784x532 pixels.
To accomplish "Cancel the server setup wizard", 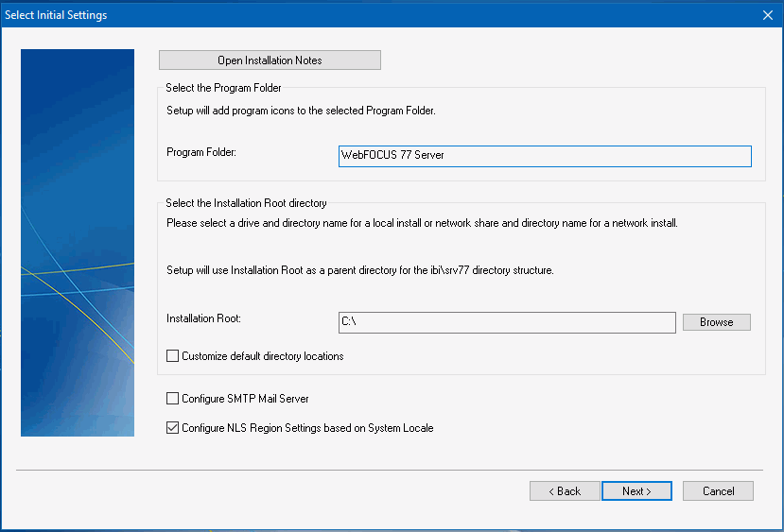I will tap(718, 491).
